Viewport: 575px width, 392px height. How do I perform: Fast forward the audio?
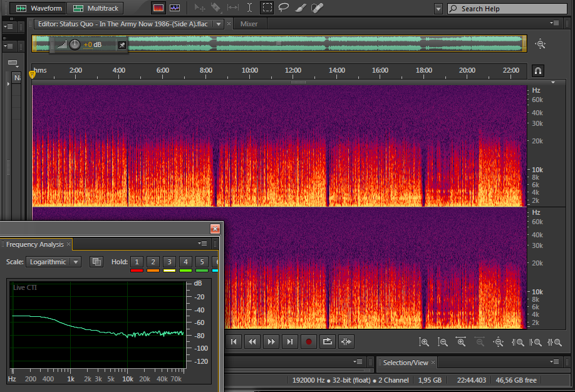tap(271, 342)
